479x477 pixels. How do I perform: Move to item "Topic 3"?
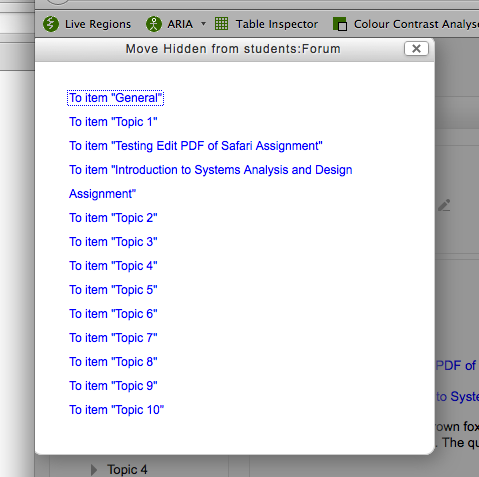[113, 242]
